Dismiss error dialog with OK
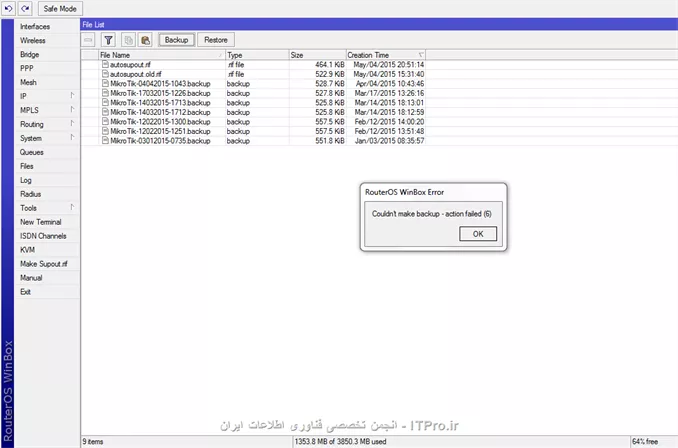Viewport: 678px width, 448px height. click(478, 234)
